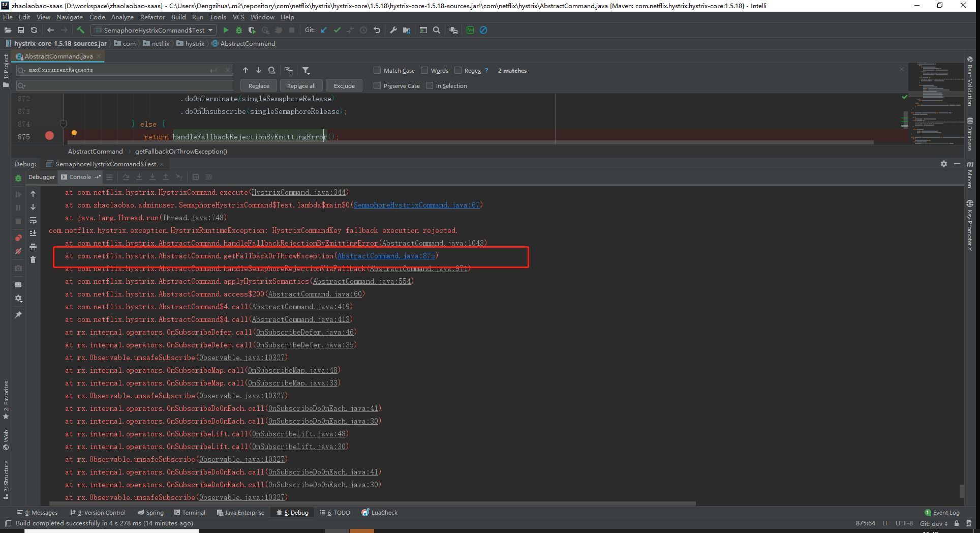
Task: Toggle Regex search option
Action: point(457,70)
